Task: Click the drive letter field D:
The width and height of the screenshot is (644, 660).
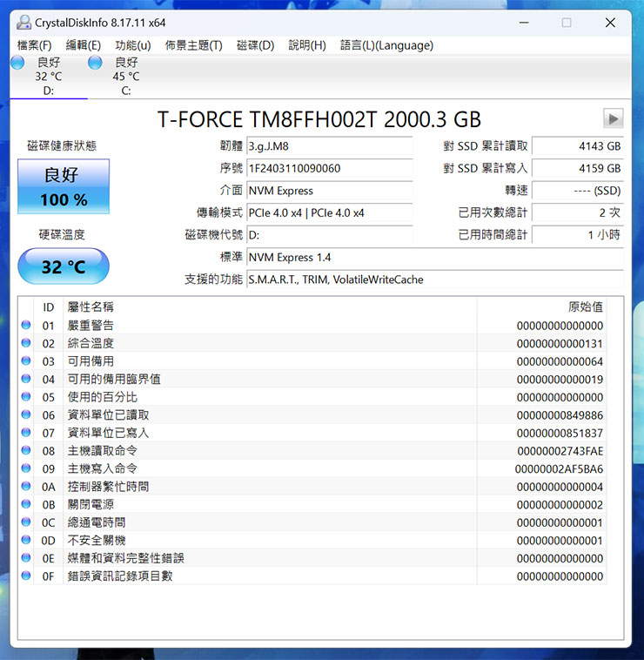Action: [x=329, y=235]
